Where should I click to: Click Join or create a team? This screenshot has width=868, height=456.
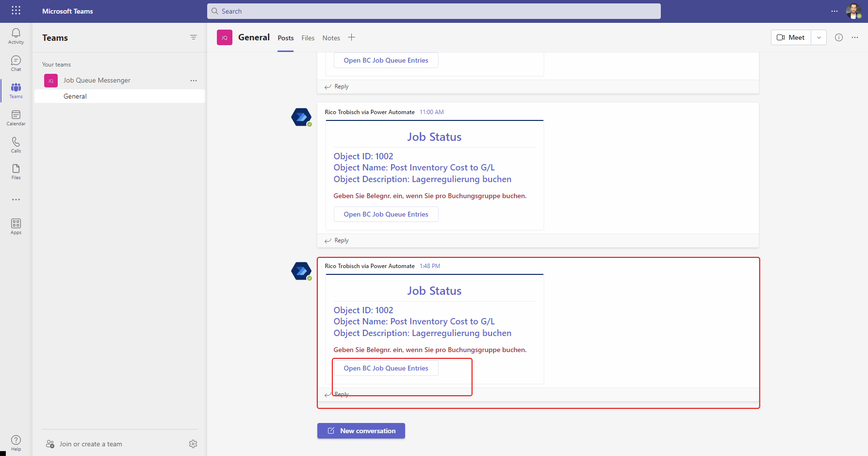pyautogui.click(x=84, y=444)
